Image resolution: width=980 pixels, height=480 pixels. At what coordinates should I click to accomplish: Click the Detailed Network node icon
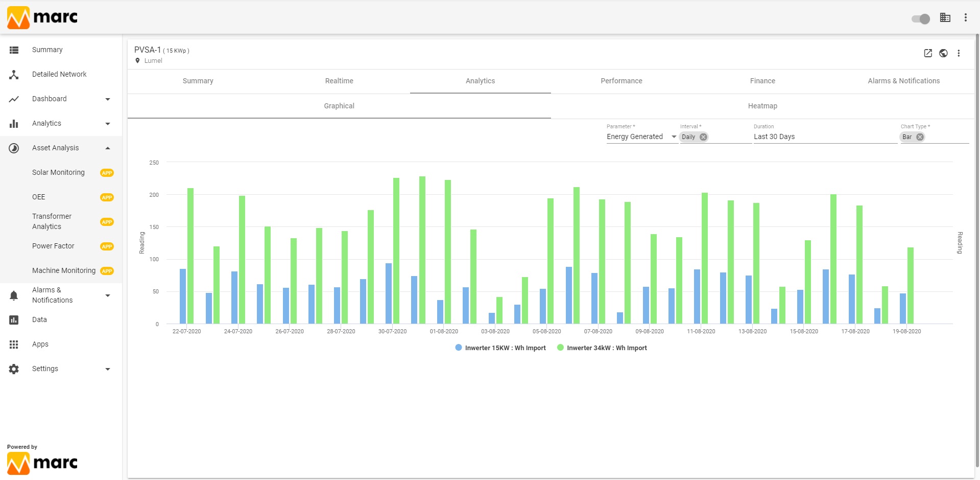pos(14,75)
